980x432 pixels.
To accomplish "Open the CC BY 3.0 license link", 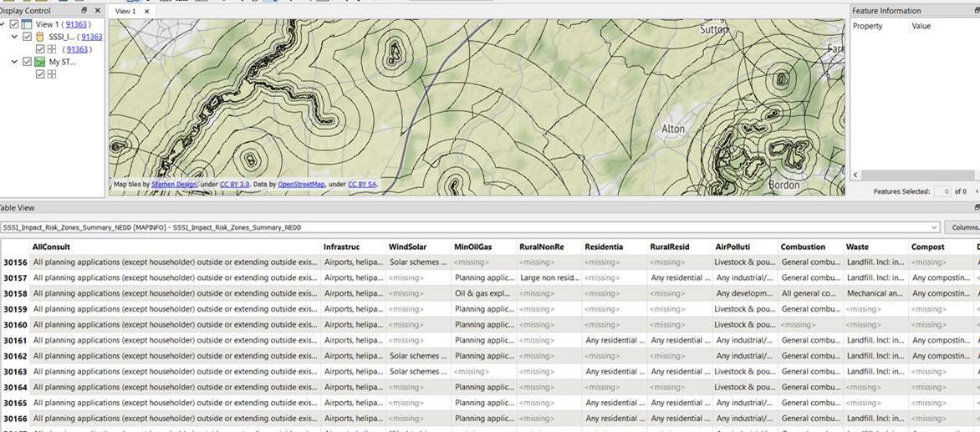I will pos(234,185).
